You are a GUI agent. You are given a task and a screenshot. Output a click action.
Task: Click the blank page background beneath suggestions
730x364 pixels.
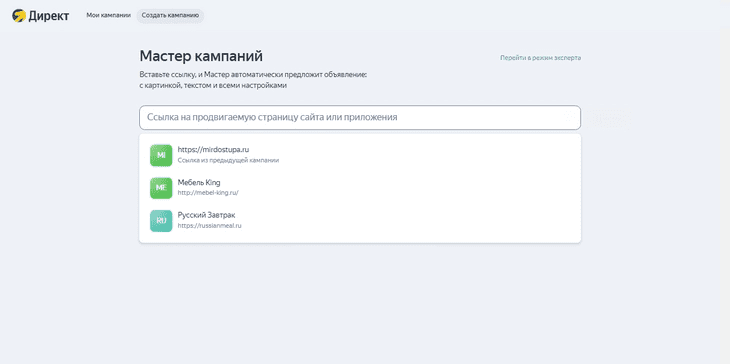[360, 303]
